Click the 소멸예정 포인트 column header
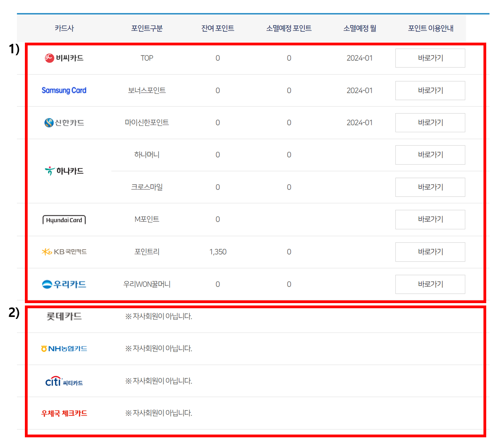 (289, 28)
